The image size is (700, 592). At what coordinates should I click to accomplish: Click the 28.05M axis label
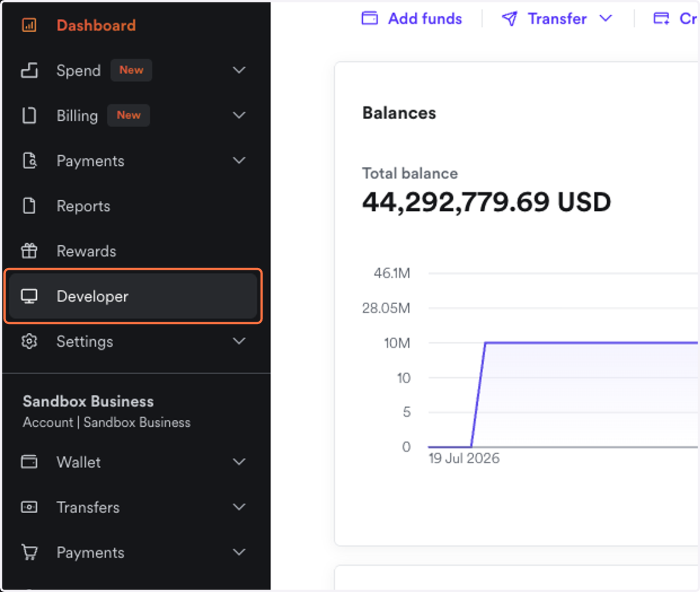386,308
